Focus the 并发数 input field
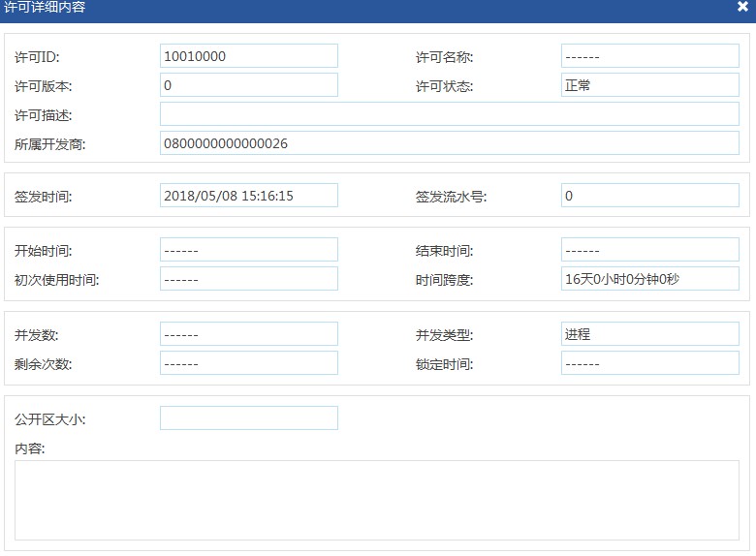The width and height of the screenshot is (756, 556). [x=248, y=334]
